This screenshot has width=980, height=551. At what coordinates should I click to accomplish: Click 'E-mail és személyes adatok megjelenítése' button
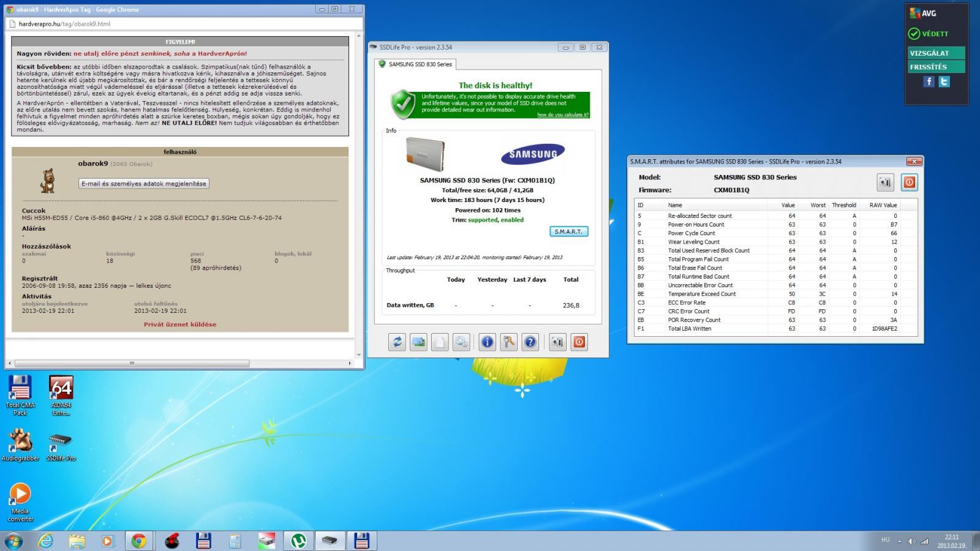click(x=144, y=184)
